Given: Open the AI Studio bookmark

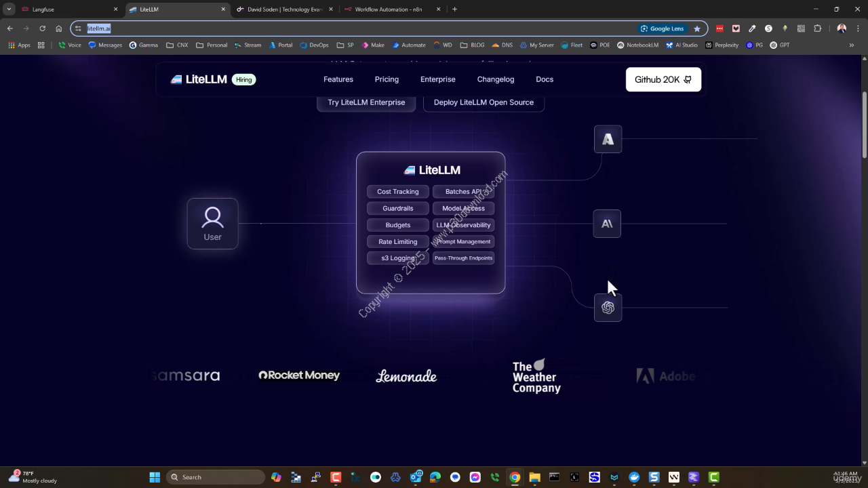Looking at the screenshot, I should (681, 45).
